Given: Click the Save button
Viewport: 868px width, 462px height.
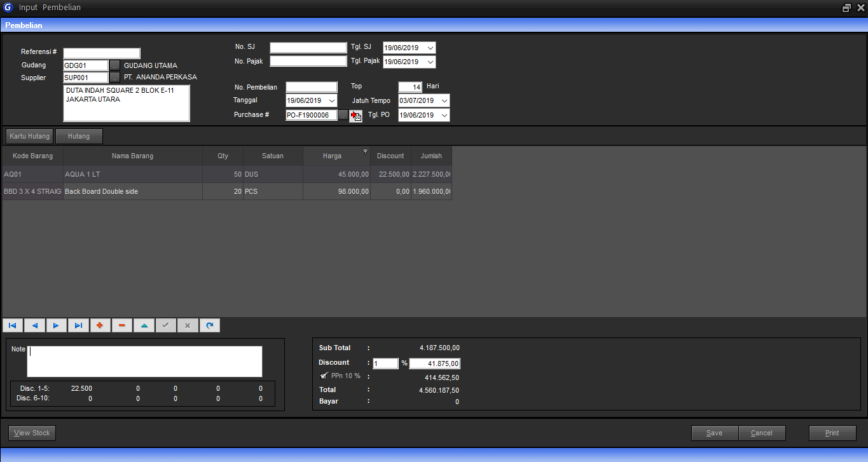Looking at the screenshot, I should [715, 433].
